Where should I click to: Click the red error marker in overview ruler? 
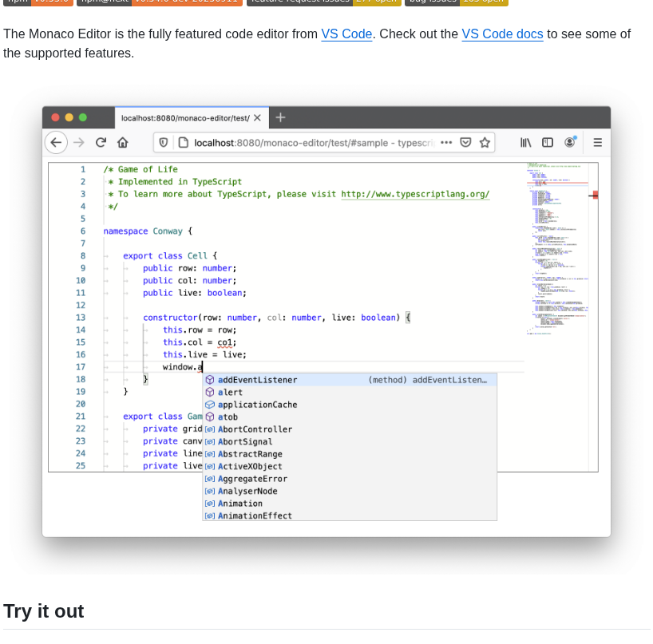595,195
